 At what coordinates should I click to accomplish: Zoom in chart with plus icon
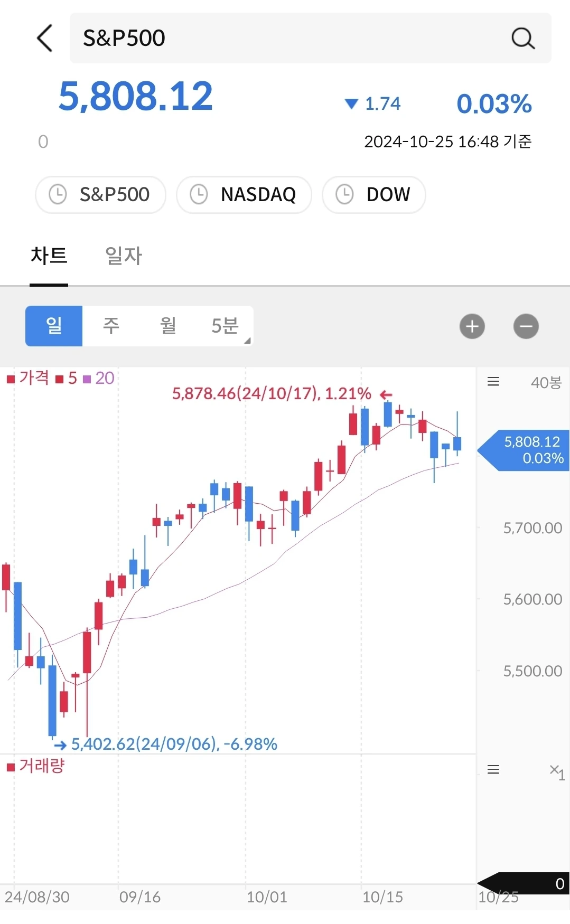click(x=472, y=326)
